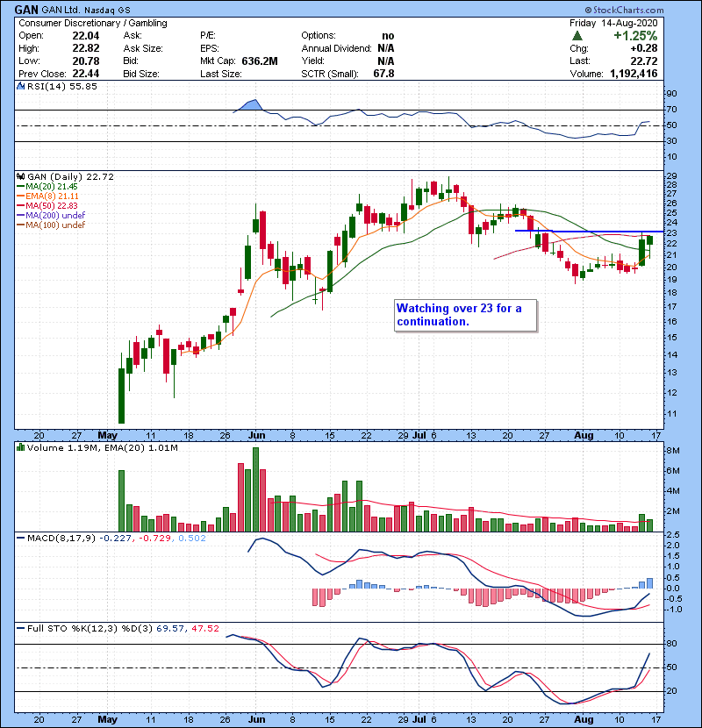Click the date "Friday 14-Aug-2020"
Viewport: 702px width, 728px height.
613,23
